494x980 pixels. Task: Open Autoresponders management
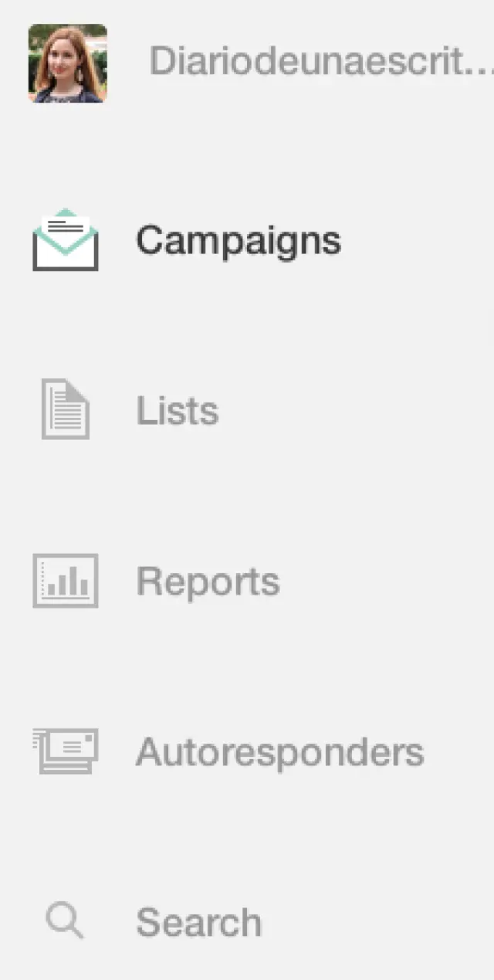[280, 752]
